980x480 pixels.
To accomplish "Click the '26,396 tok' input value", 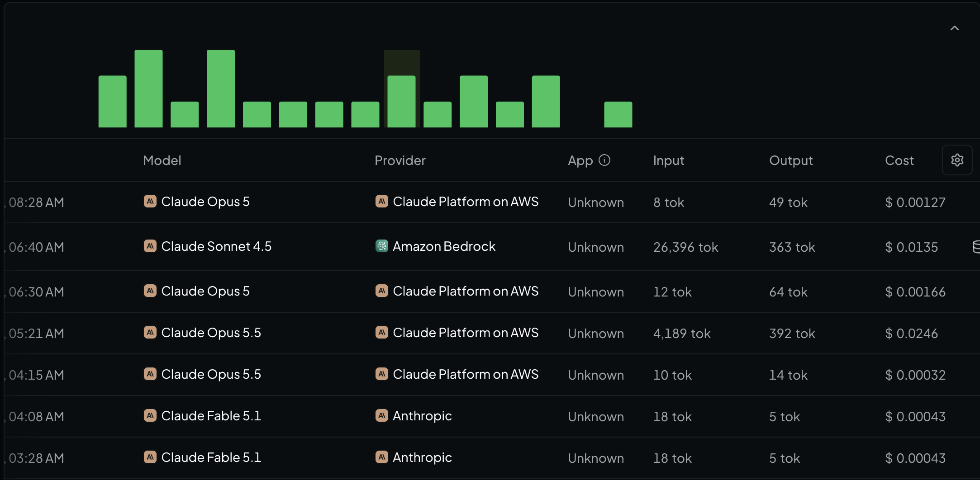I will point(685,247).
